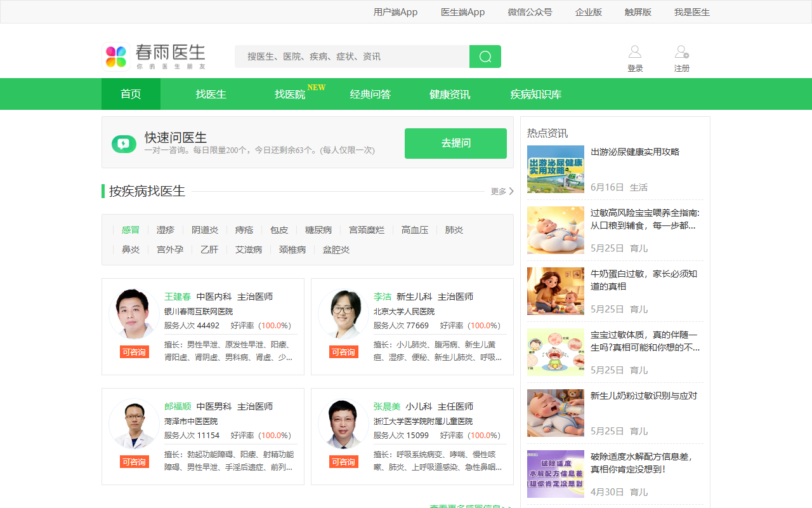Open the 牛奶蛋白过敏 article thumbnail
The width and height of the screenshot is (812, 508).
(556, 291)
